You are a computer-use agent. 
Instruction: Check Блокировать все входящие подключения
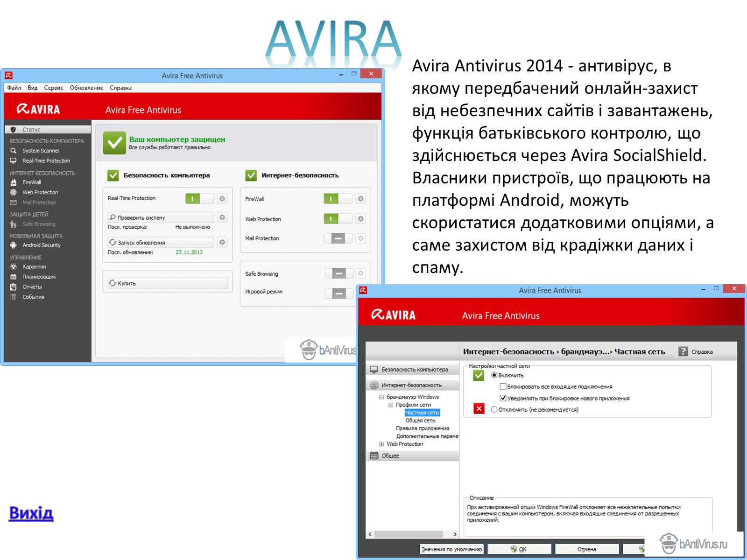pyautogui.click(x=503, y=386)
